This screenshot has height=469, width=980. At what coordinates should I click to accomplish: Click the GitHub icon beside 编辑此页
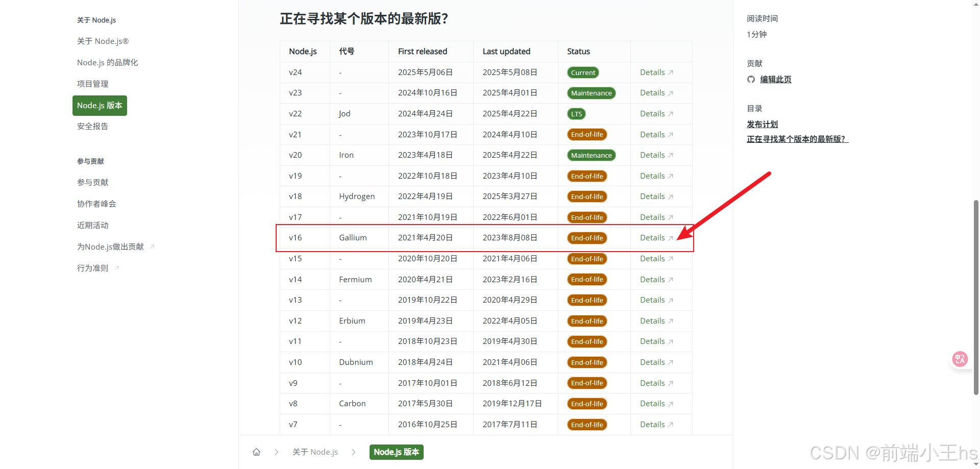(751, 79)
